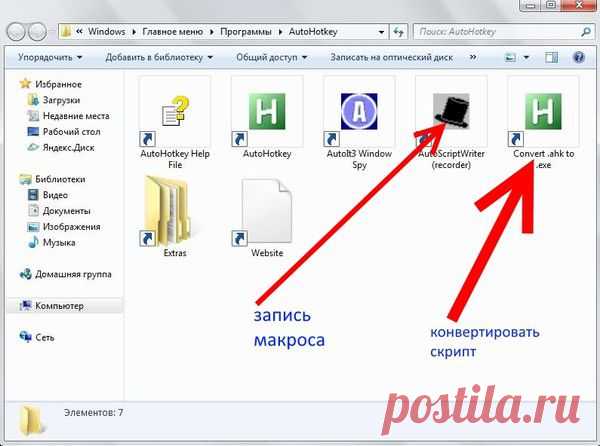Click the refresh button beside address bar
Image resolution: width=600 pixels, height=446 pixels.
click(398, 32)
